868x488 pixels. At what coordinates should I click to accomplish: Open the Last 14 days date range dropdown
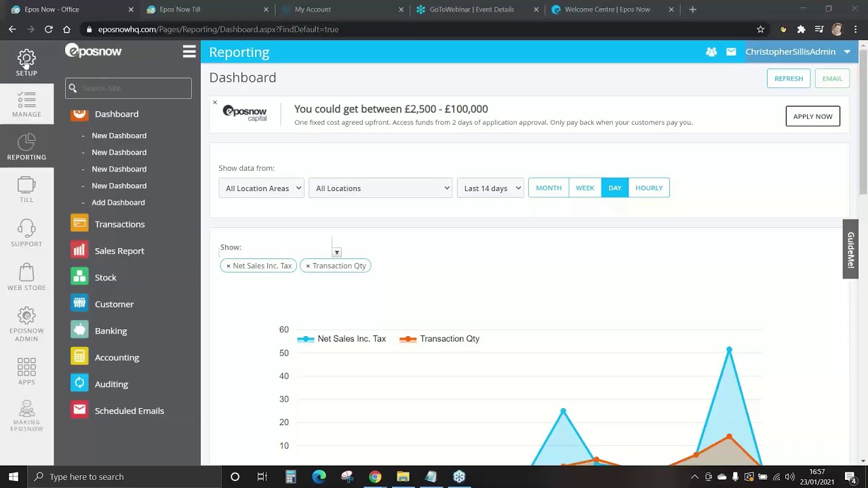click(x=490, y=188)
